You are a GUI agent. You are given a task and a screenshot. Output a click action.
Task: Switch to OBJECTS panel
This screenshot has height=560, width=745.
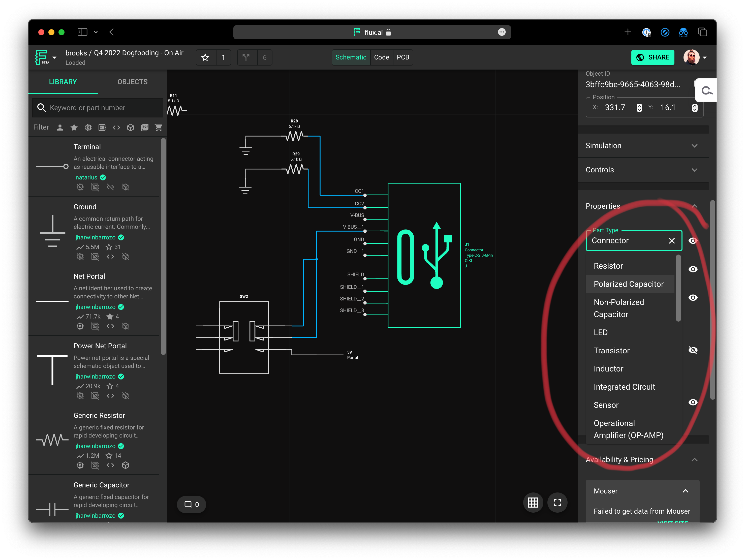point(132,82)
